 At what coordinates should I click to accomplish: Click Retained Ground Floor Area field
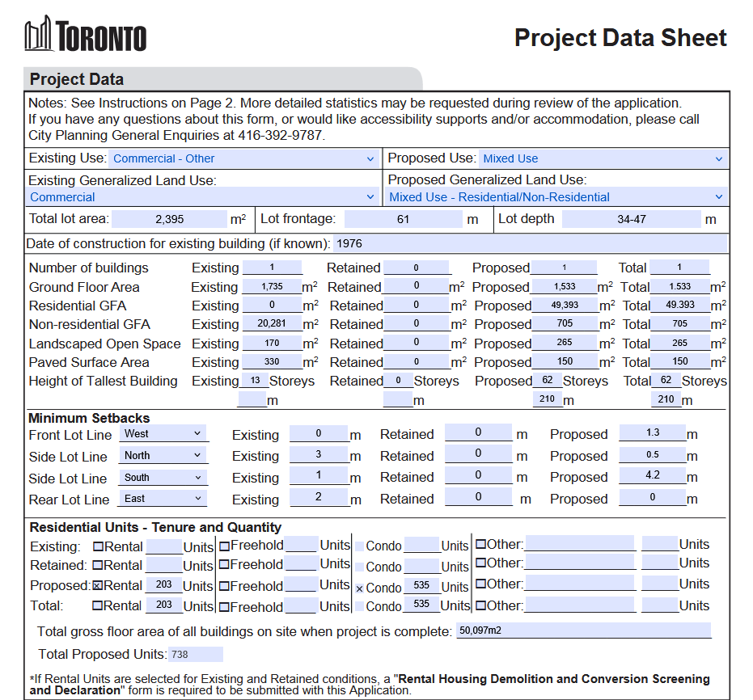pyautogui.click(x=417, y=286)
